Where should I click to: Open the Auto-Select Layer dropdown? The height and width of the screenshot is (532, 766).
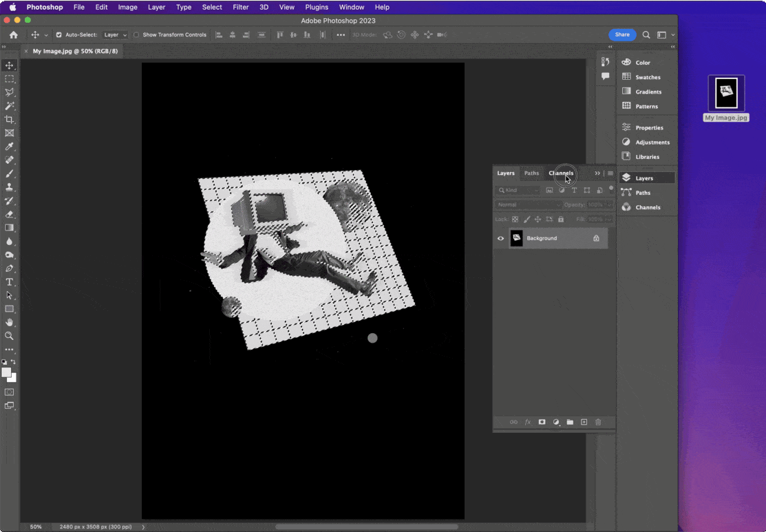pos(115,34)
